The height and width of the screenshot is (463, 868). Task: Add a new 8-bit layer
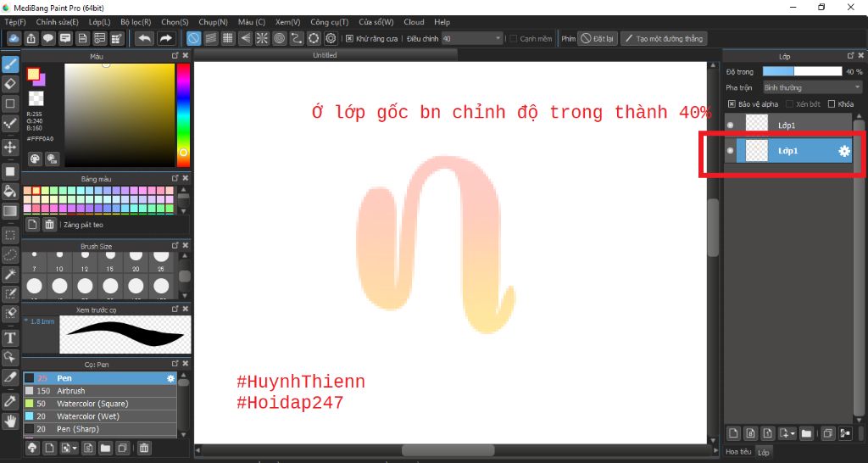[750, 433]
